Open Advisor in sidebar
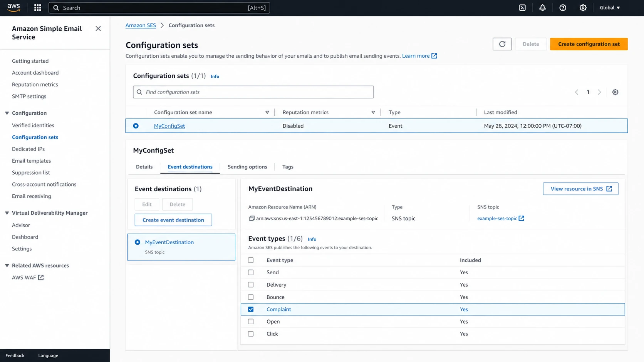 tap(21, 225)
